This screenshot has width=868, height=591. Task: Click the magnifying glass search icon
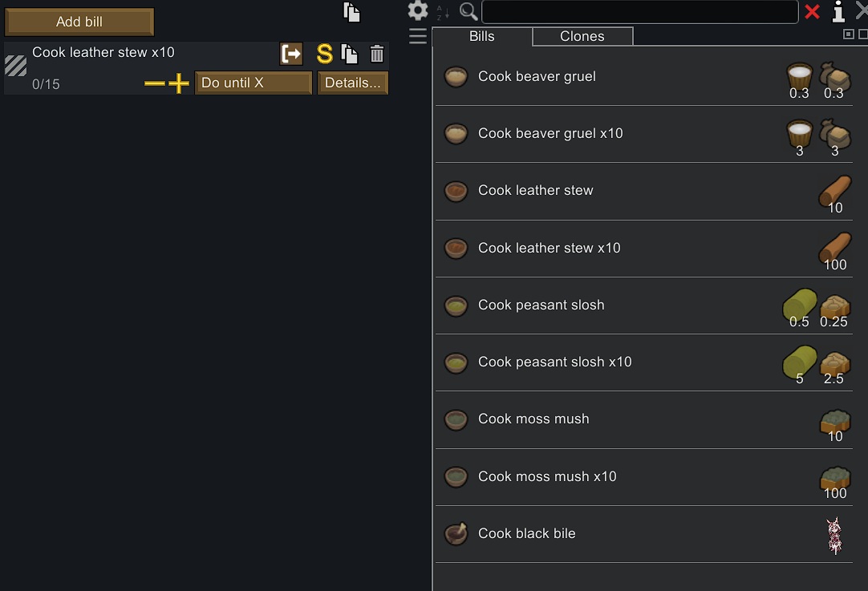[x=468, y=11]
